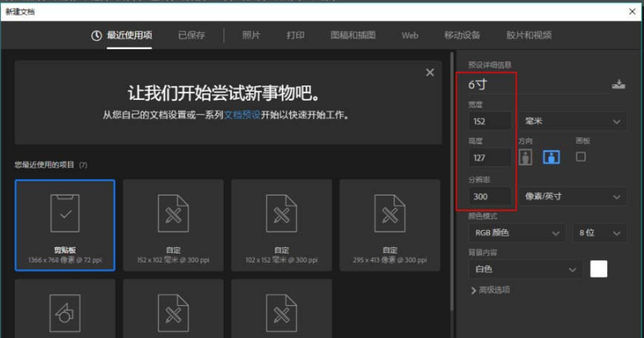Screen dimensions: 644x338
Task: Close the 新建文档 dialog
Action: (632, 11)
